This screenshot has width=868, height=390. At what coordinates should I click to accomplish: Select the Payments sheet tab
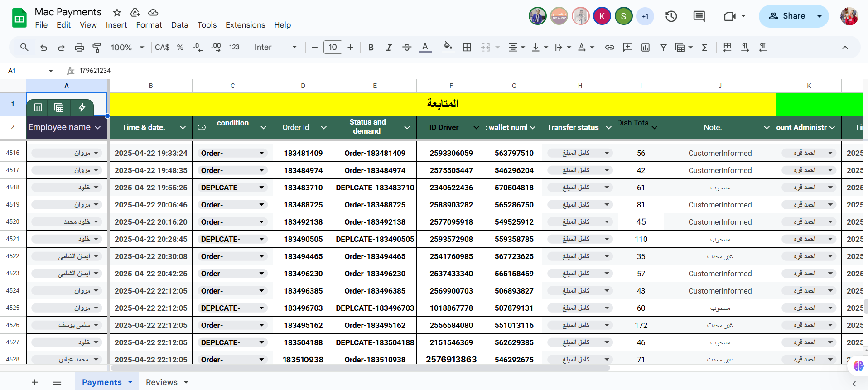pyautogui.click(x=102, y=382)
